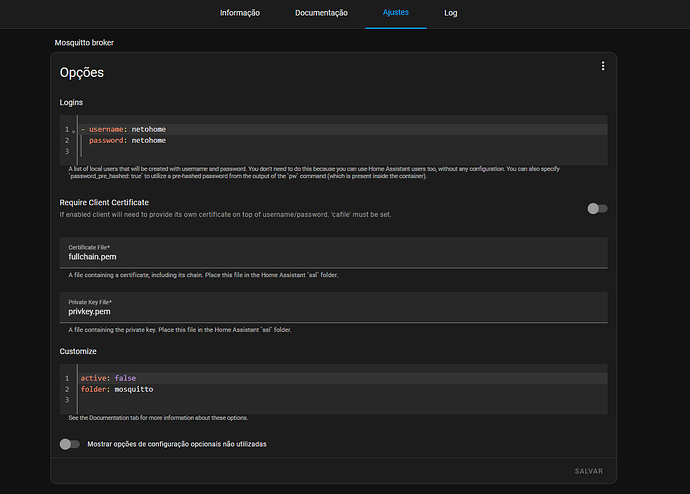Click the password line in Logins editor
Viewport: 690px width, 494px height.
coord(343,140)
